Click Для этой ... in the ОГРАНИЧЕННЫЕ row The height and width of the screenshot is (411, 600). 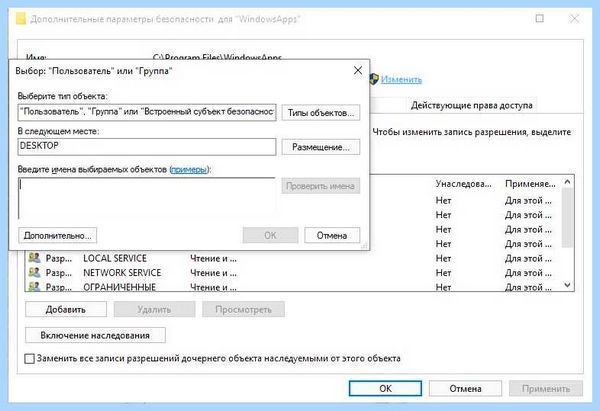click(528, 287)
